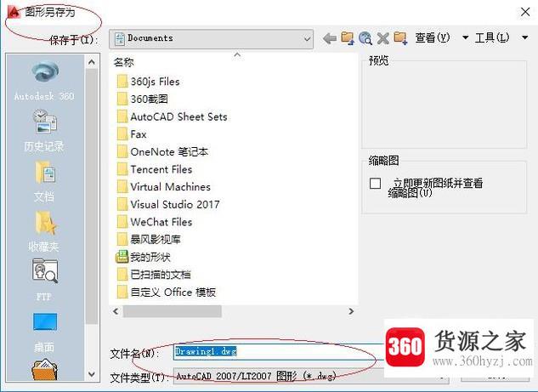Click the folder icon of WeChat Files
The height and width of the screenshot is (392, 538).
click(x=122, y=222)
